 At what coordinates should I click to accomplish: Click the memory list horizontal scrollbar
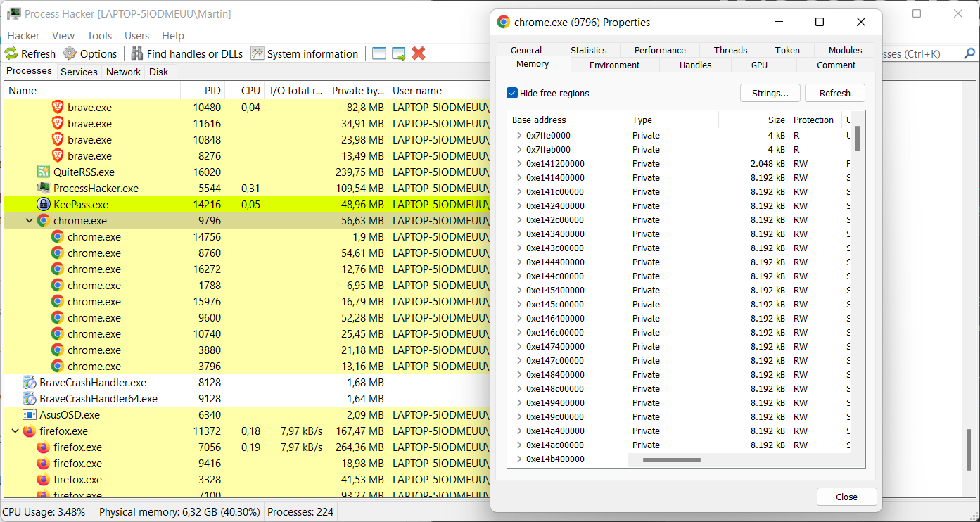671,460
